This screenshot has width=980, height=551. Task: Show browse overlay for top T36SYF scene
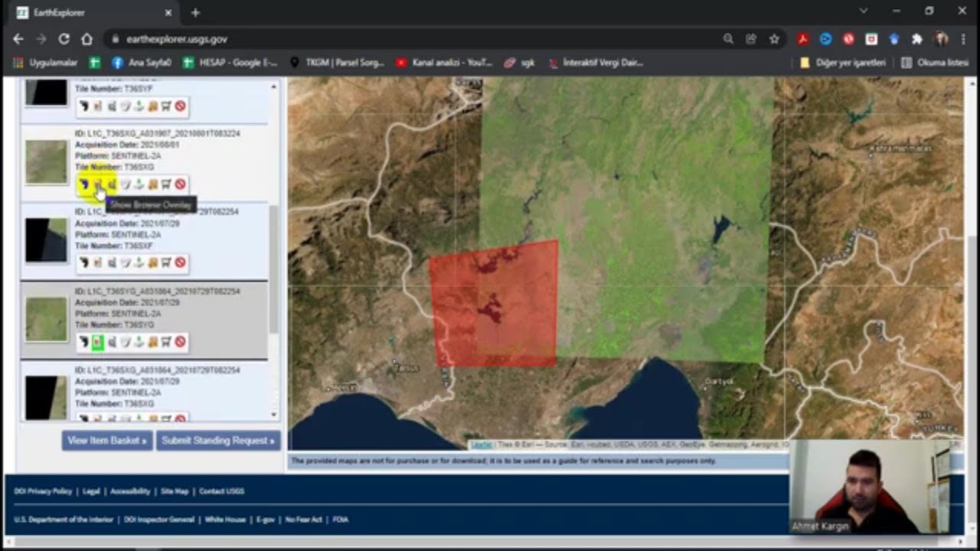point(98,106)
